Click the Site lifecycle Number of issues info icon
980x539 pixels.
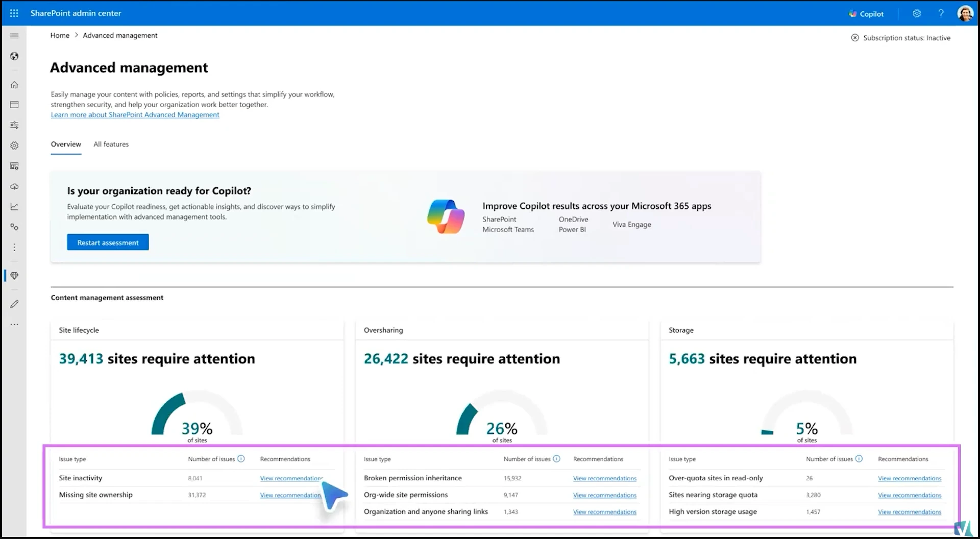coord(241,459)
